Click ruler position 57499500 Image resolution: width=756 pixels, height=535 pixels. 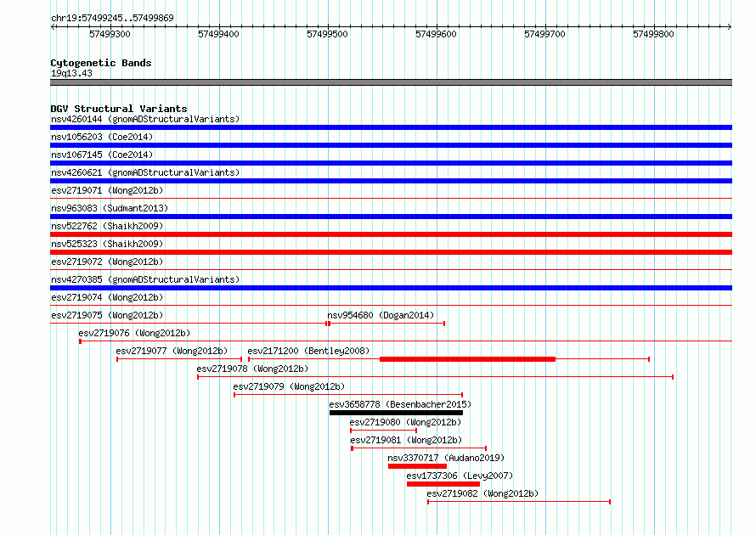327,34
